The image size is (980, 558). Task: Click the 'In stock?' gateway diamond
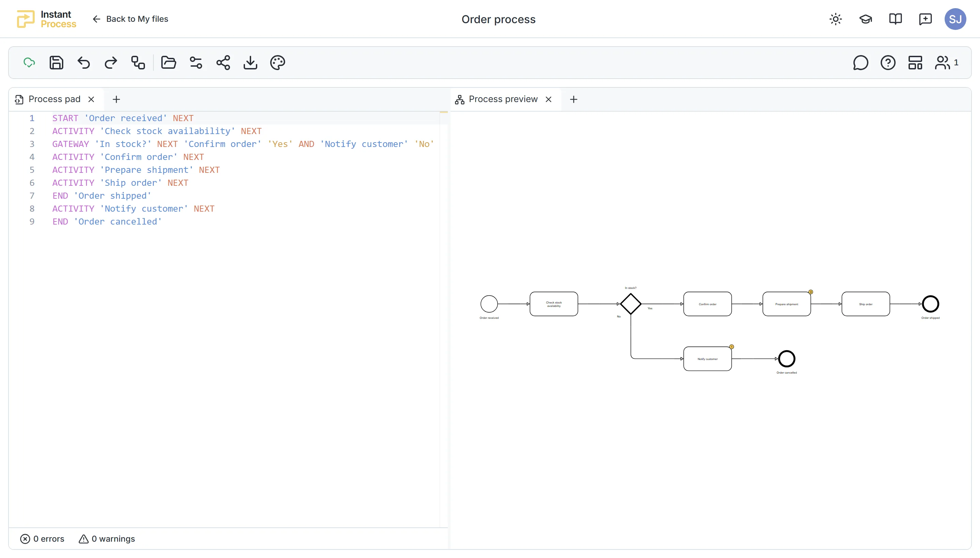[631, 304]
